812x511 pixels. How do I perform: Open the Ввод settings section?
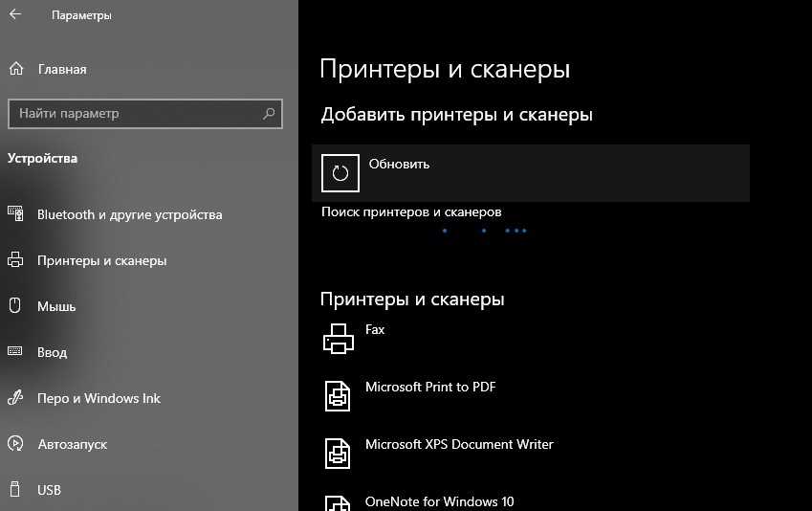pos(52,352)
